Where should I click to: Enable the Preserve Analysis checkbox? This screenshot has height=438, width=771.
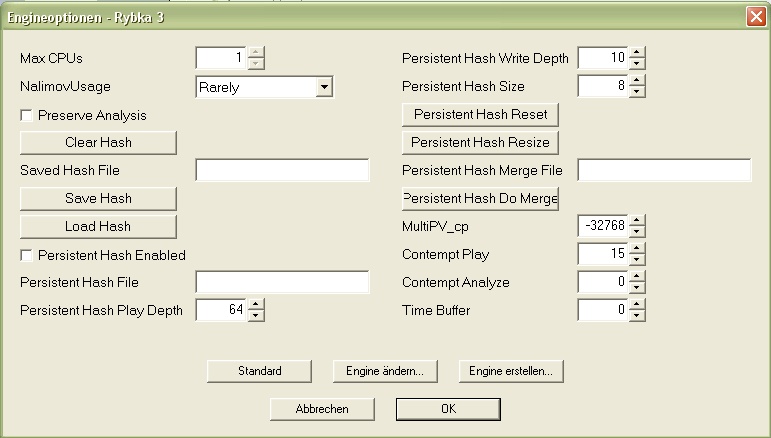(27, 115)
